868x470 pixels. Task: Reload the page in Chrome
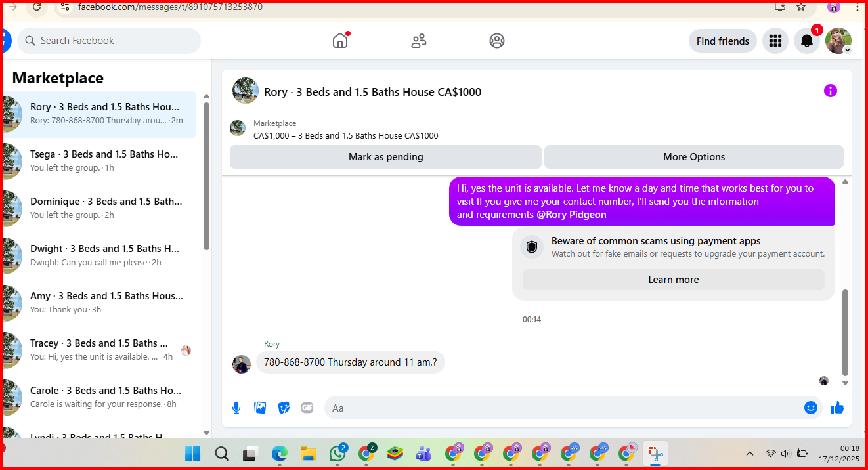[37, 7]
